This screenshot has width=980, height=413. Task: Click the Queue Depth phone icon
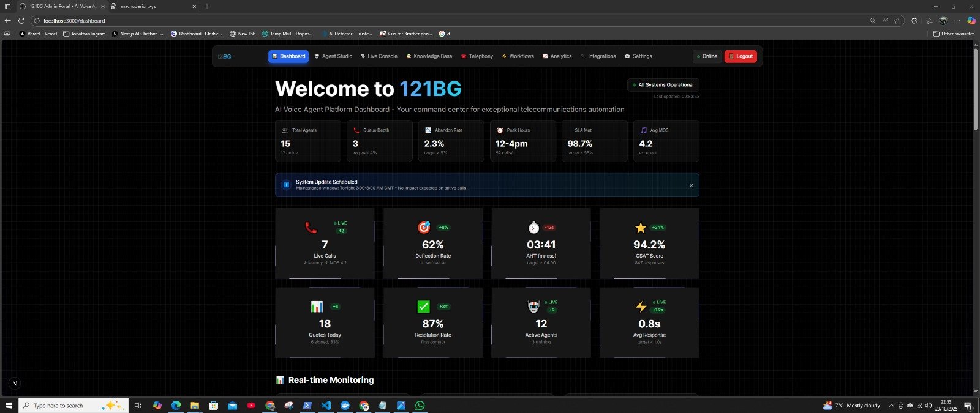pyautogui.click(x=356, y=130)
